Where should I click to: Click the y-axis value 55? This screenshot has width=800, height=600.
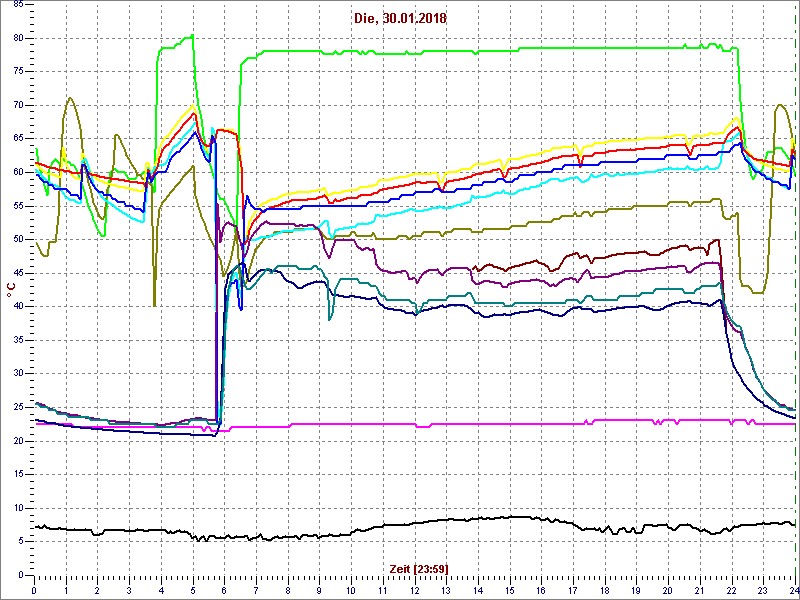pos(18,206)
